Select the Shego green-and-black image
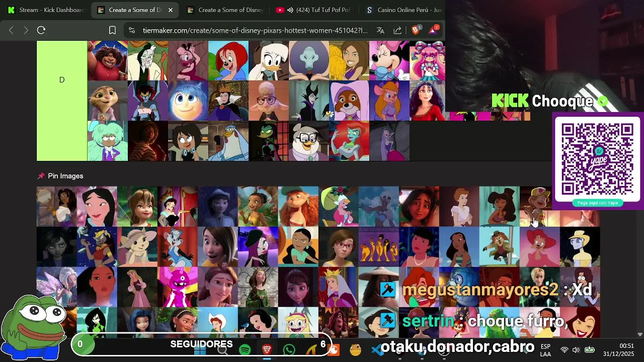 [97, 322]
